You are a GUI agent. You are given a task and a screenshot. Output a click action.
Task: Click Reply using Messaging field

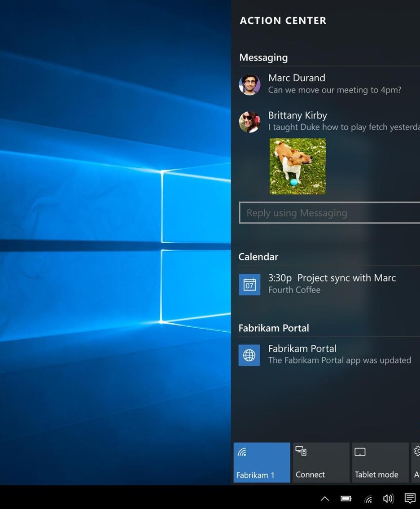[x=329, y=213]
